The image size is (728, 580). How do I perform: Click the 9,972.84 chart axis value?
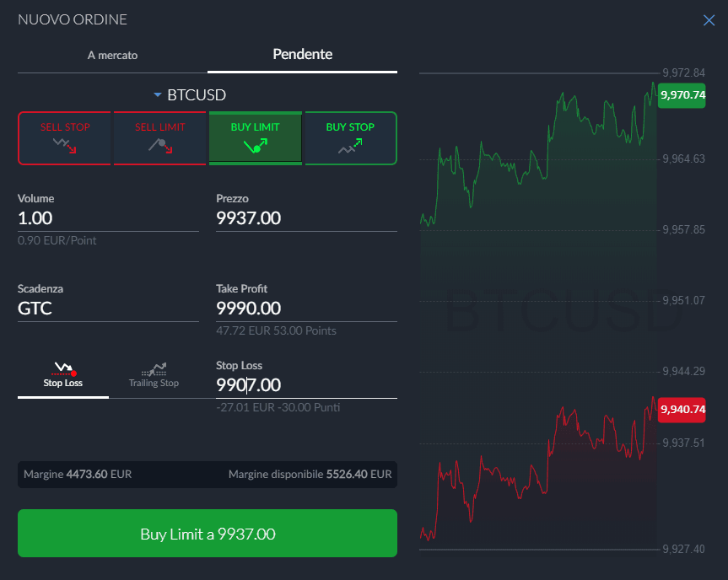click(683, 72)
